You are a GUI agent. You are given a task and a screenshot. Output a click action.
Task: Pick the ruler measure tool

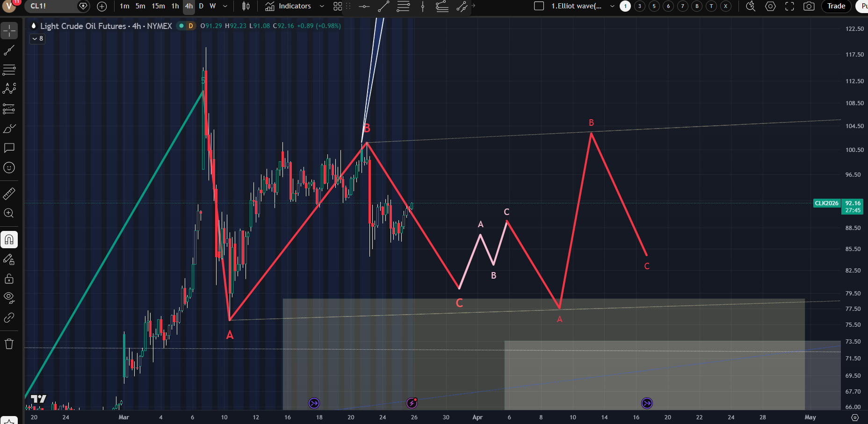(9, 193)
